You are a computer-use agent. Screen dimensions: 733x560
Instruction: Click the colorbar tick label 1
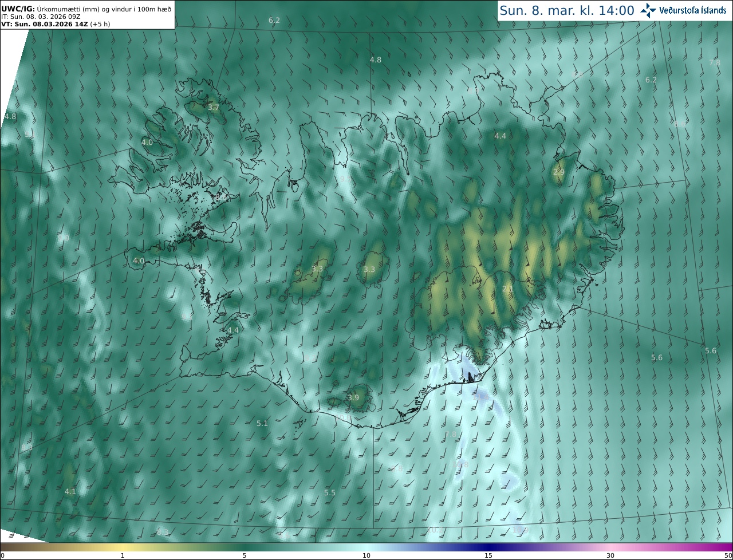[123, 555]
